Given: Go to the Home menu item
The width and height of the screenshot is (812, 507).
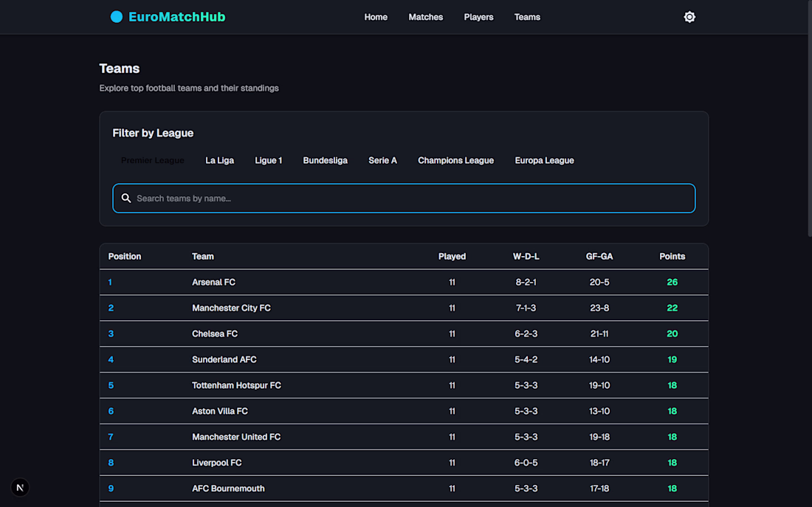Looking at the screenshot, I should (376, 17).
